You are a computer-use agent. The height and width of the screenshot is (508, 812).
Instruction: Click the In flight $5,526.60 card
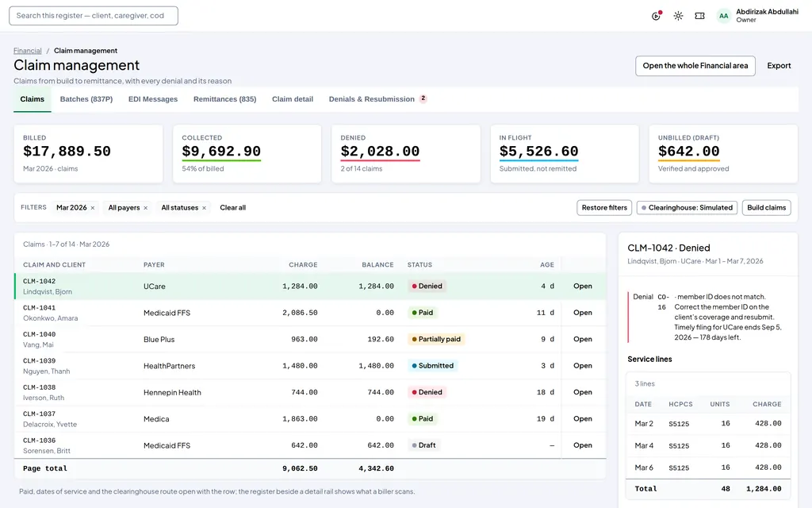click(x=565, y=153)
